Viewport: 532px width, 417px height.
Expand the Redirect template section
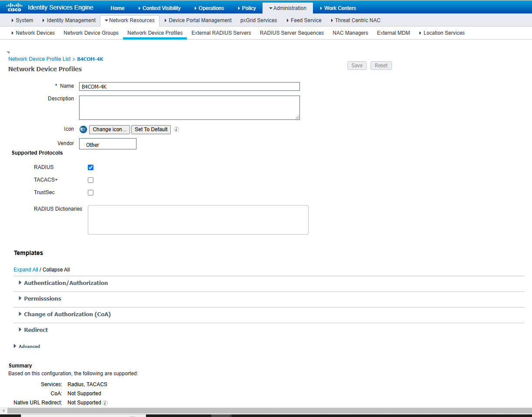click(x=36, y=330)
